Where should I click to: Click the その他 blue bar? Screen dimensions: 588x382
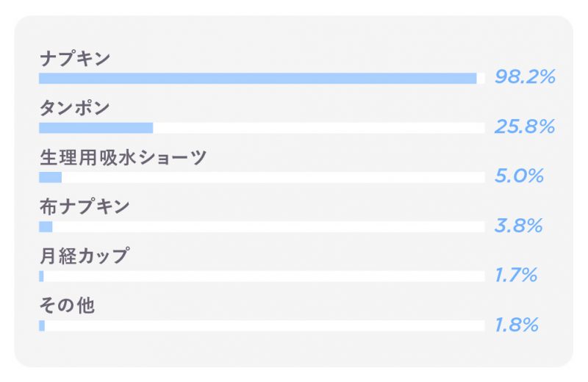(x=42, y=325)
